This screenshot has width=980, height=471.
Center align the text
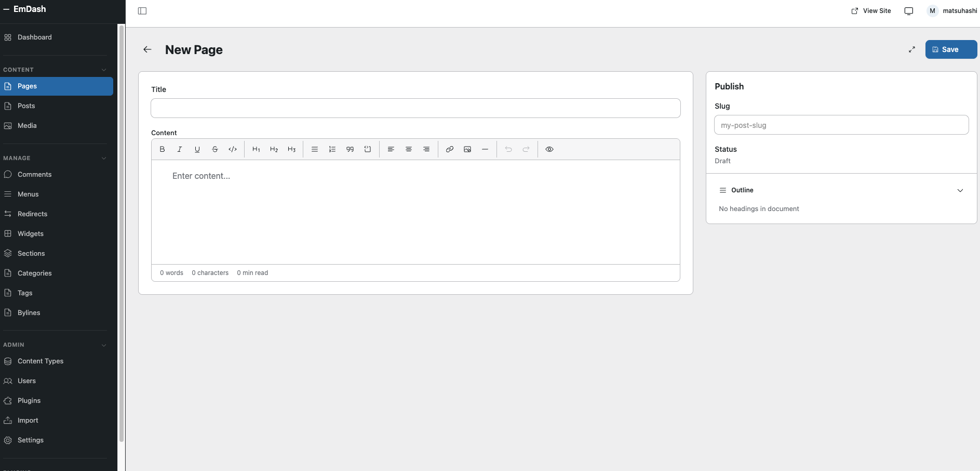click(409, 149)
